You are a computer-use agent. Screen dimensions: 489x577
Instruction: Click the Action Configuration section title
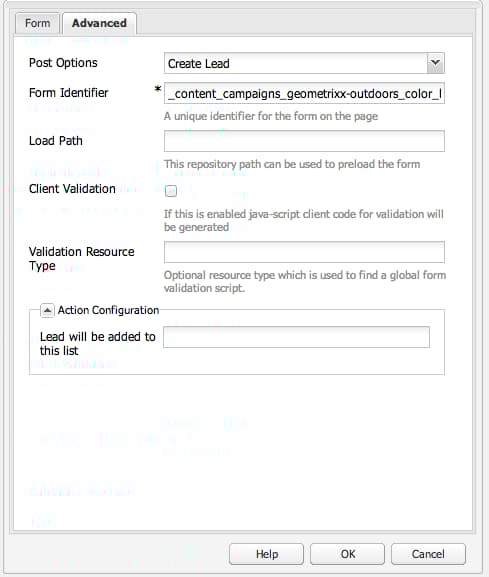click(108, 310)
